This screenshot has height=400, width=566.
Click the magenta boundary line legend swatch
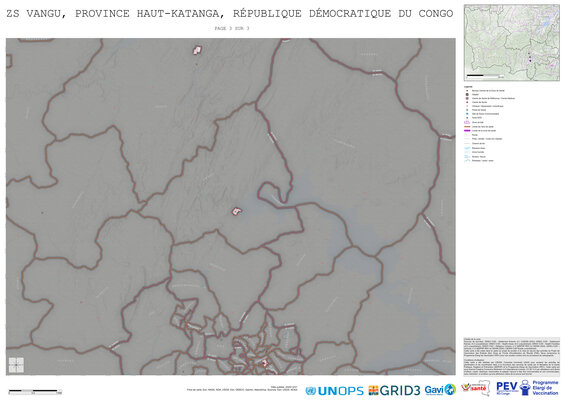click(x=467, y=131)
